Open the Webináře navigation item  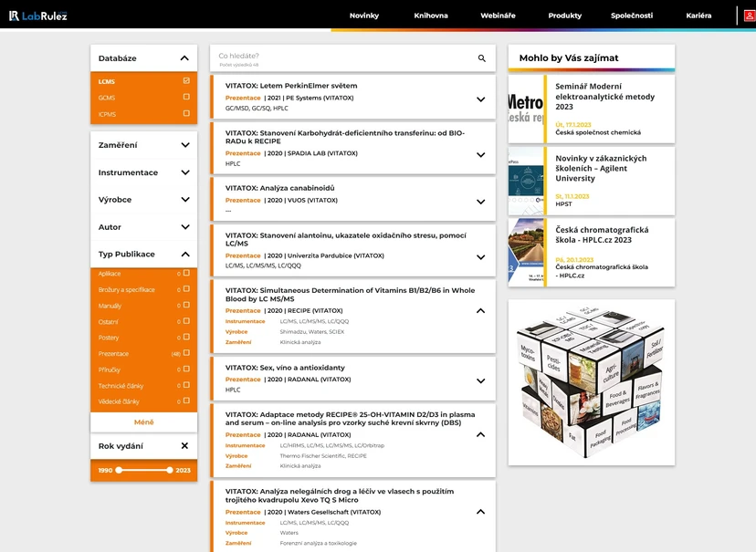tap(498, 16)
